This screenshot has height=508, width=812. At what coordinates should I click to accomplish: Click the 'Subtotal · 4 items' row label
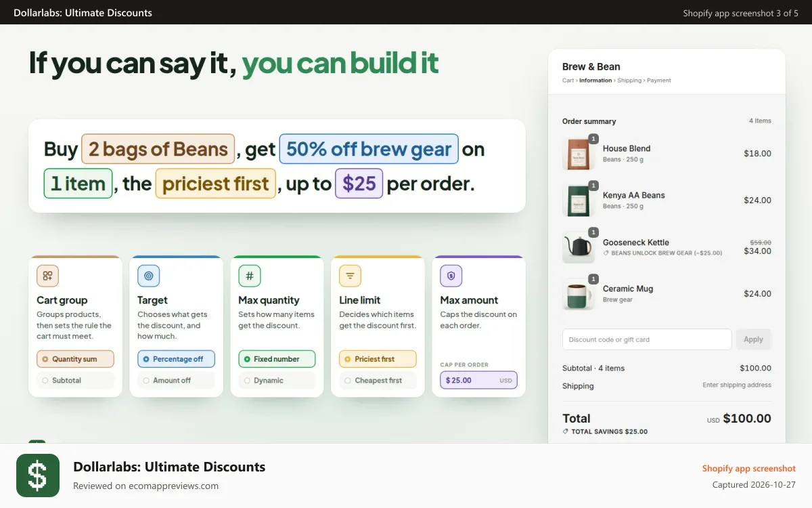tap(593, 368)
